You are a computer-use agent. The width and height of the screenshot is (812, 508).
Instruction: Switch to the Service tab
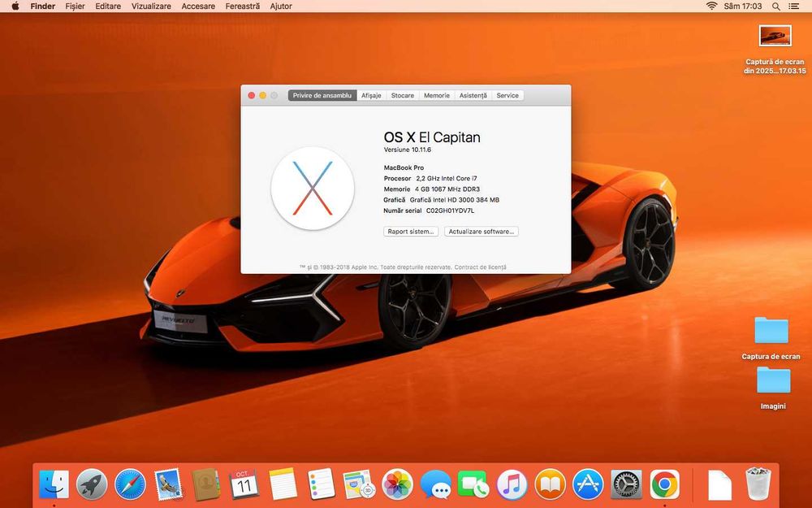(x=508, y=95)
